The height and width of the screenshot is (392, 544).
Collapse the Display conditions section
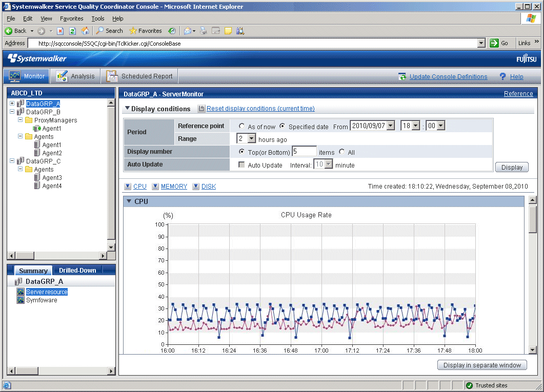tap(127, 109)
